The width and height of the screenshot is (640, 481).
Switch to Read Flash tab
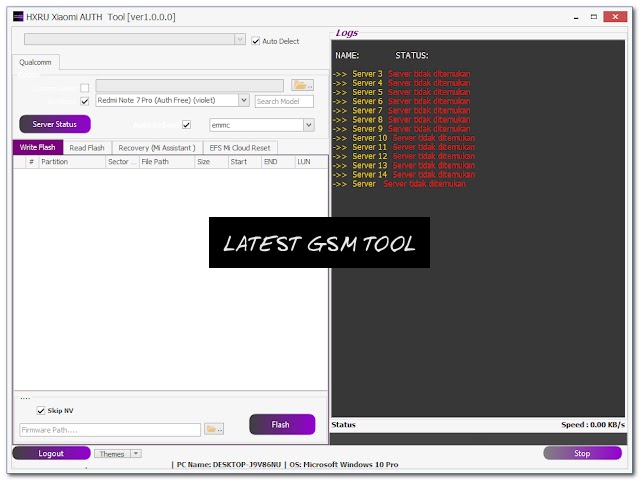(x=87, y=148)
